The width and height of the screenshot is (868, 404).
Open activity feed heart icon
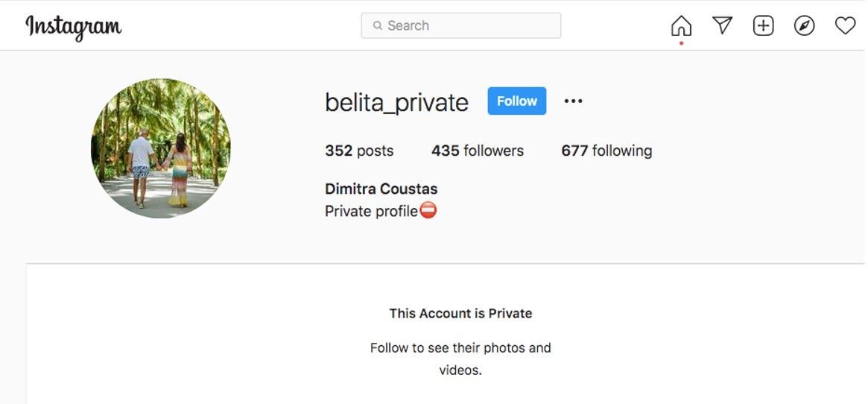845,25
